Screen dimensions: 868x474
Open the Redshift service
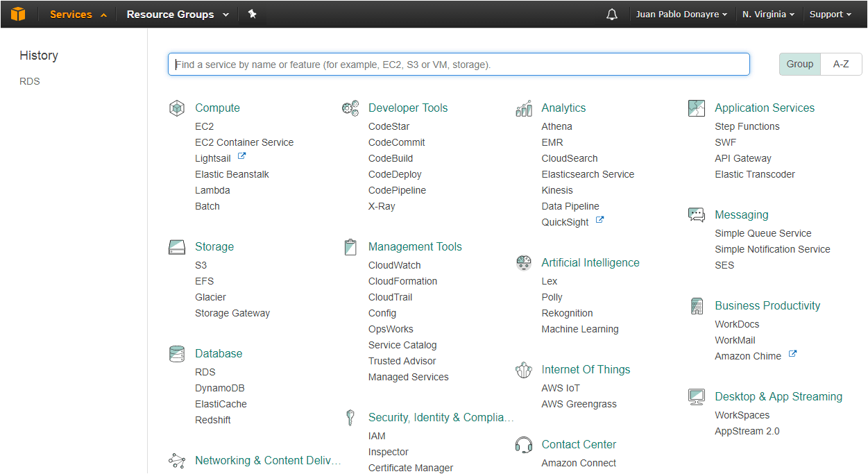point(213,420)
